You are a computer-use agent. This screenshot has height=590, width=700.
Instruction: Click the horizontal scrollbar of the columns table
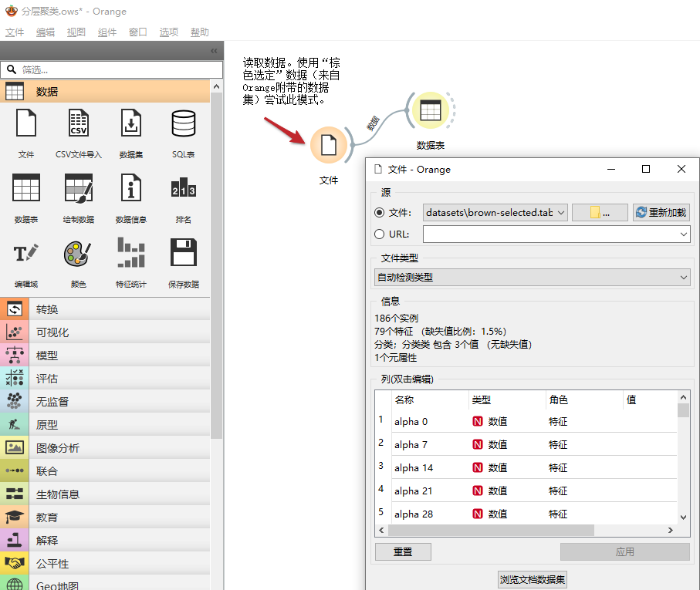point(491,531)
